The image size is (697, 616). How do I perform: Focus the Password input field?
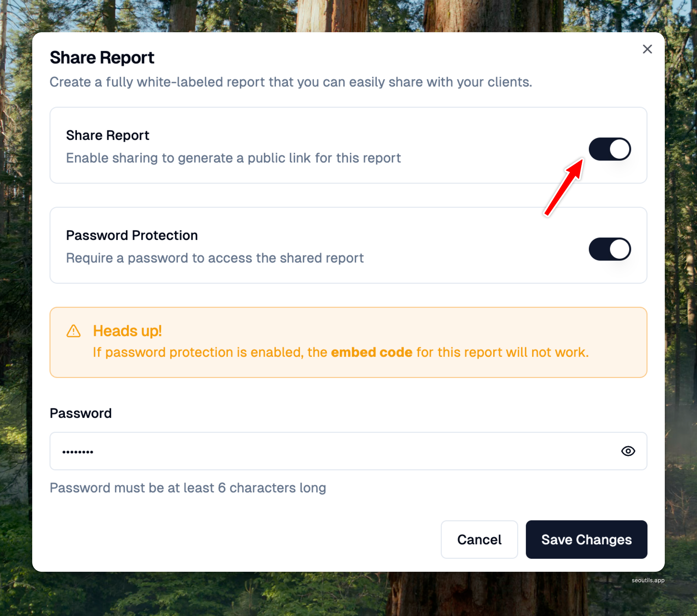(334, 451)
